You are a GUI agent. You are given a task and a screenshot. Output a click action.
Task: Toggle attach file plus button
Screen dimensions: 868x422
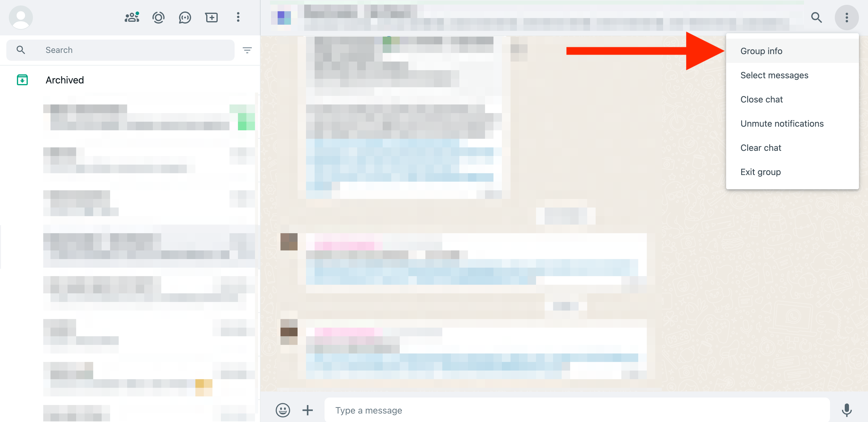coord(308,410)
